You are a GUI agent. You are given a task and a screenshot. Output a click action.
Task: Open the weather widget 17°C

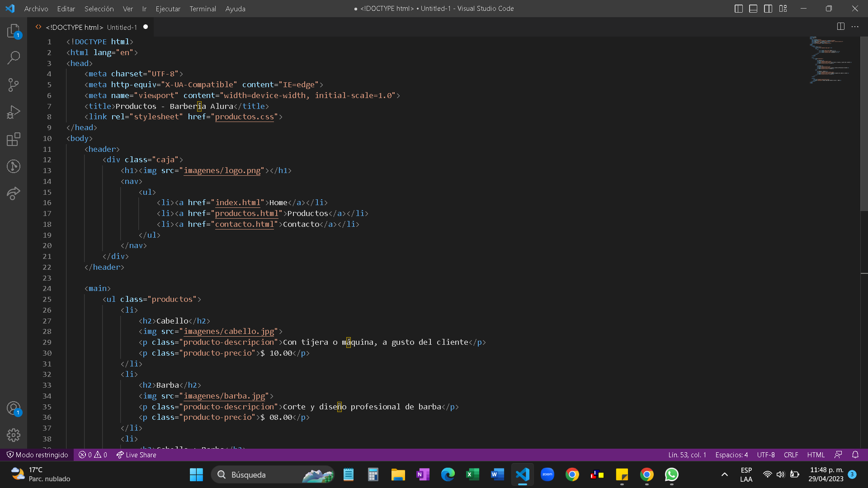click(x=41, y=474)
